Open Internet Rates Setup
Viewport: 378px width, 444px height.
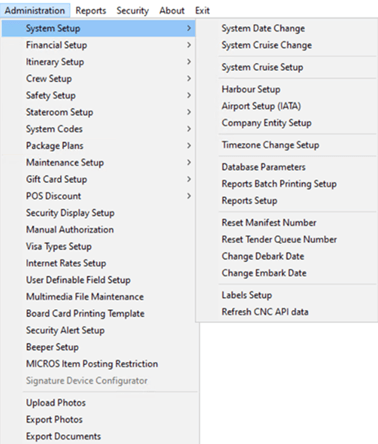tap(99, 263)
